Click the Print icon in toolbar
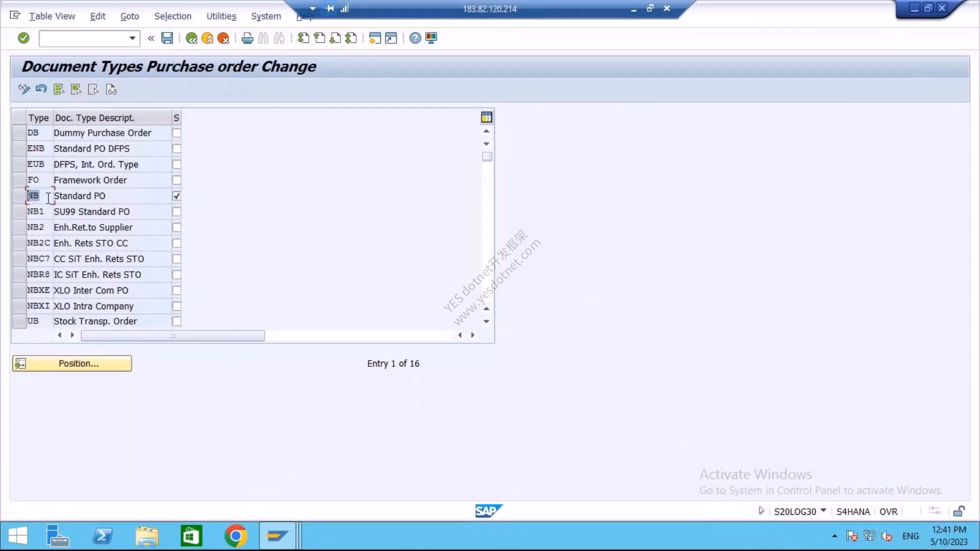 tap(247, 38)
